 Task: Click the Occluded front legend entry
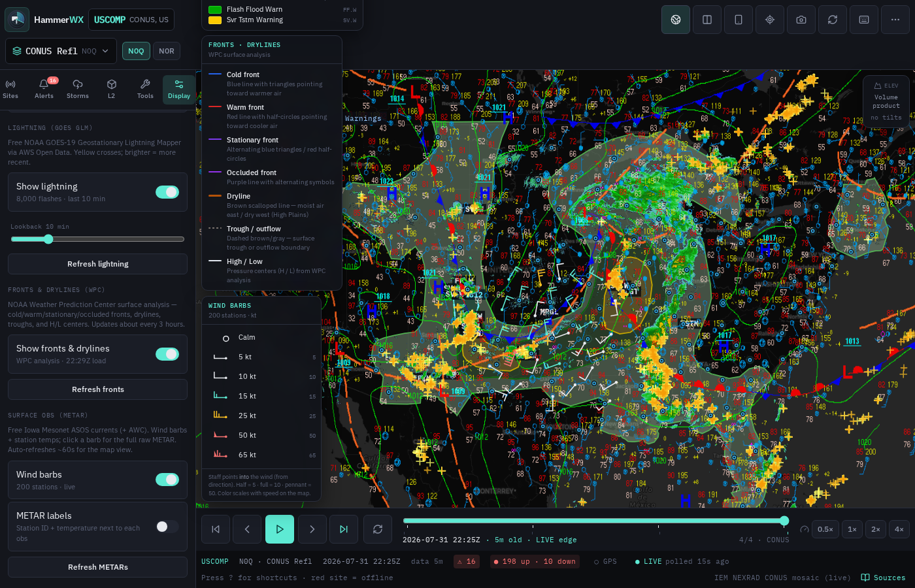[272, 177]
